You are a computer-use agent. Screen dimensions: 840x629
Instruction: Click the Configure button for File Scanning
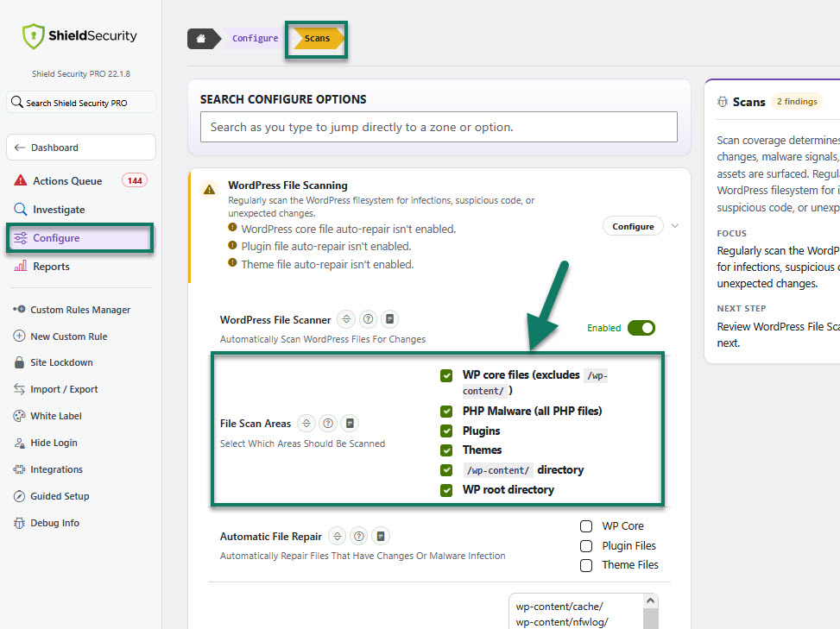tap(633, 226)
